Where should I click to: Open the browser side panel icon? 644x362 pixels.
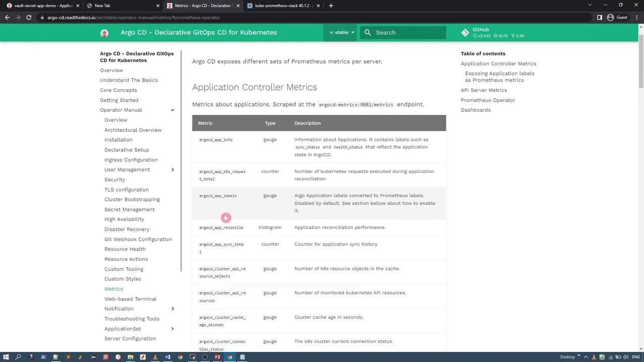click(x=599, y=18)
